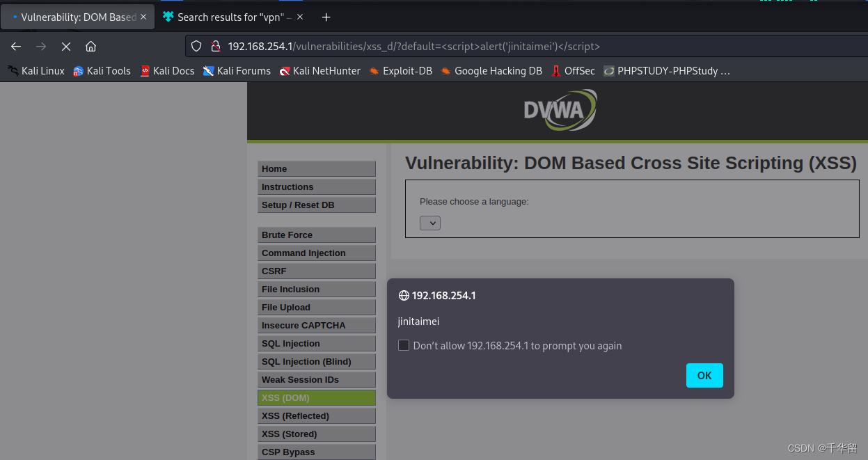This screenshot has width=868, height=460.
Task: Open the CSRF page
Action: (317, 271)
